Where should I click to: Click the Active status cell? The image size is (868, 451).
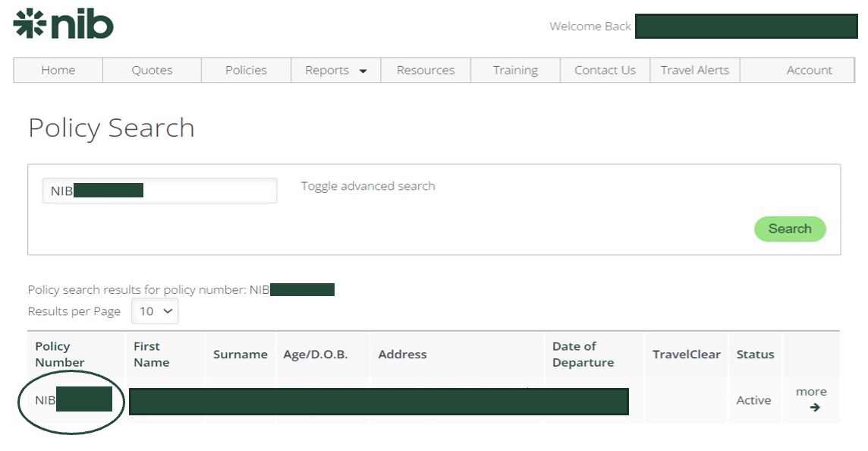click(x=753, y=400)
